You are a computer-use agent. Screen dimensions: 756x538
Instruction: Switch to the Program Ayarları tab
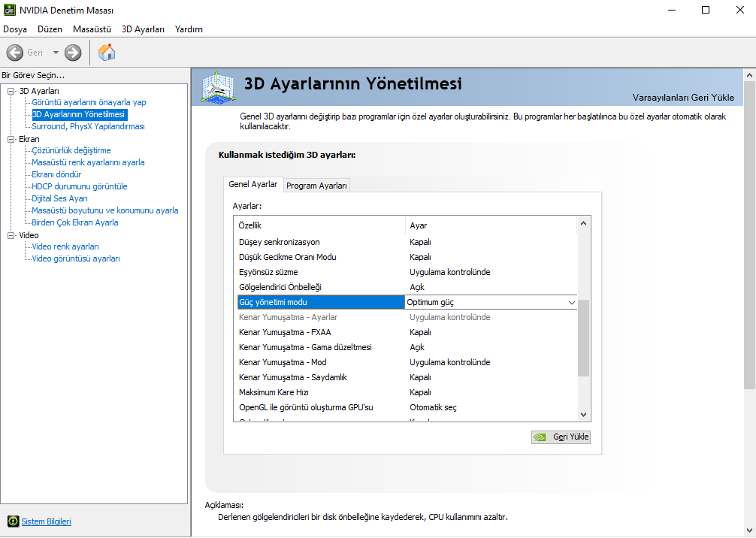click(316, 186)
